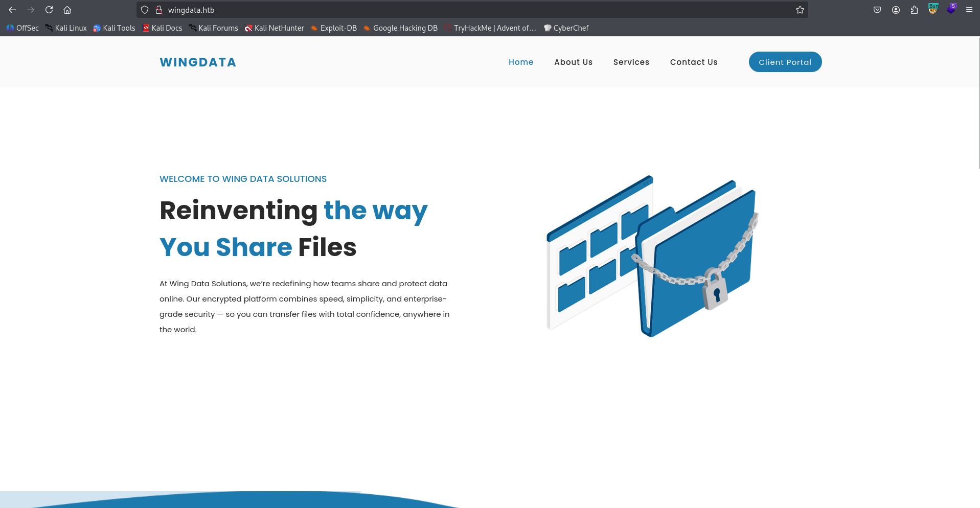This screenshot has width=980, height=508.
Task: Click the Firefox account icon
Action: [x=896, y=9]
